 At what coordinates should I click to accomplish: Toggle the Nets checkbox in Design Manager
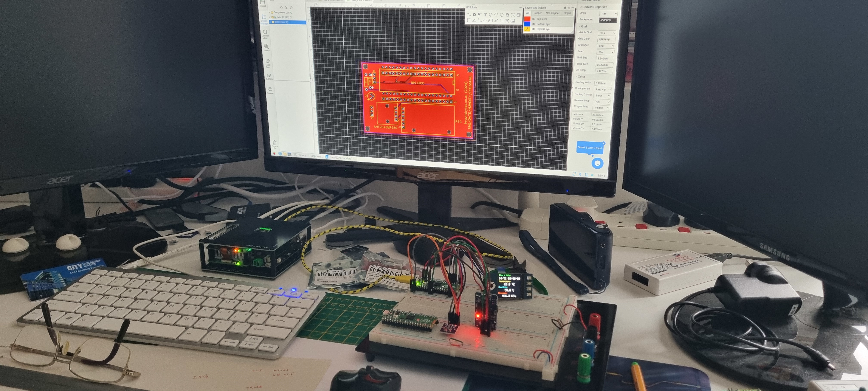point(275,17)
